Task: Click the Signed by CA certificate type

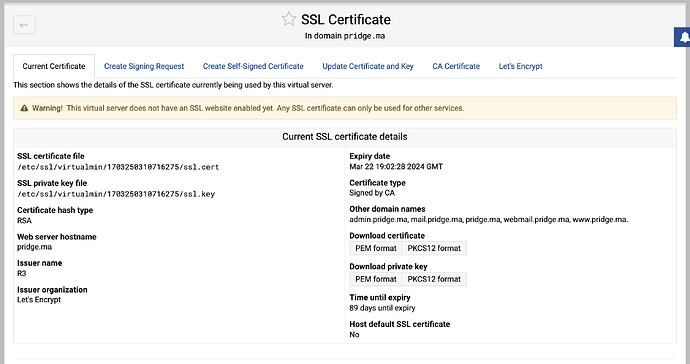Action: click(372, 193)
